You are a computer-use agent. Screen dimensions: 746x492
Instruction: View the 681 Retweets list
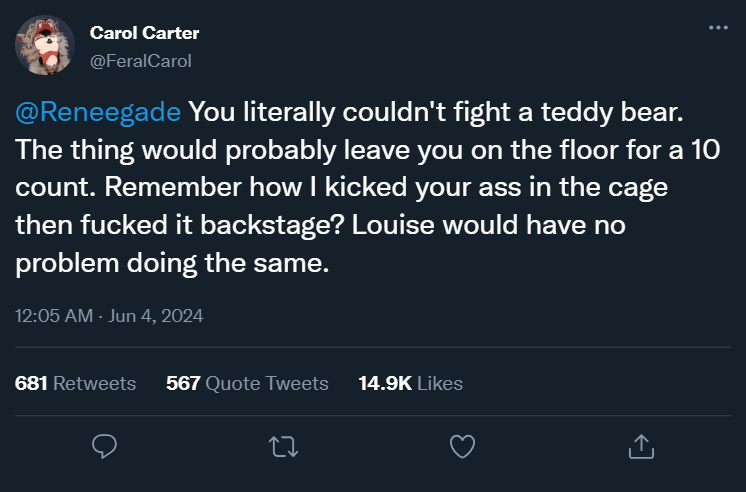pos(76,383)
